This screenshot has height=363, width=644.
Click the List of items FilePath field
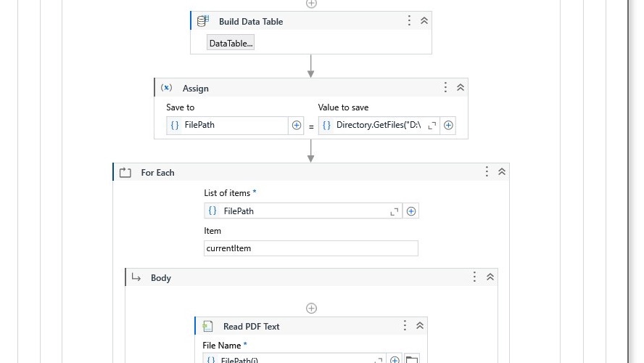pyautogui.click(x=297, y=211)
